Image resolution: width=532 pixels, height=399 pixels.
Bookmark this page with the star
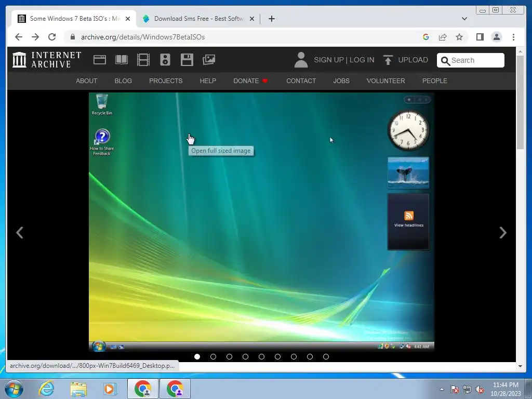[459, 37]
